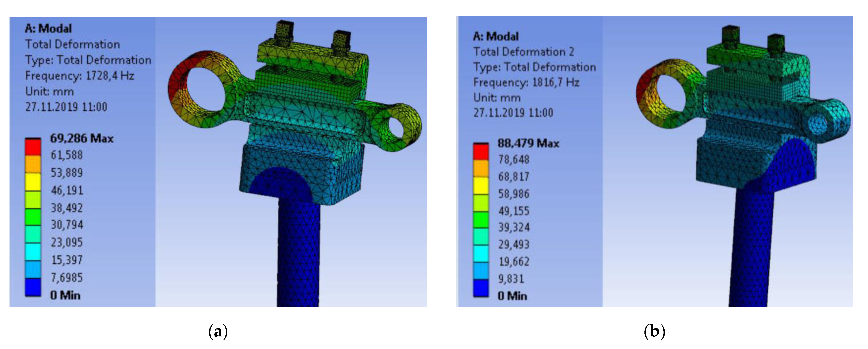Image resolution: width=868 pixels, height=349 pixels.
Task: Click the dark blue shaft in model (a)
Action: point(298,253)
